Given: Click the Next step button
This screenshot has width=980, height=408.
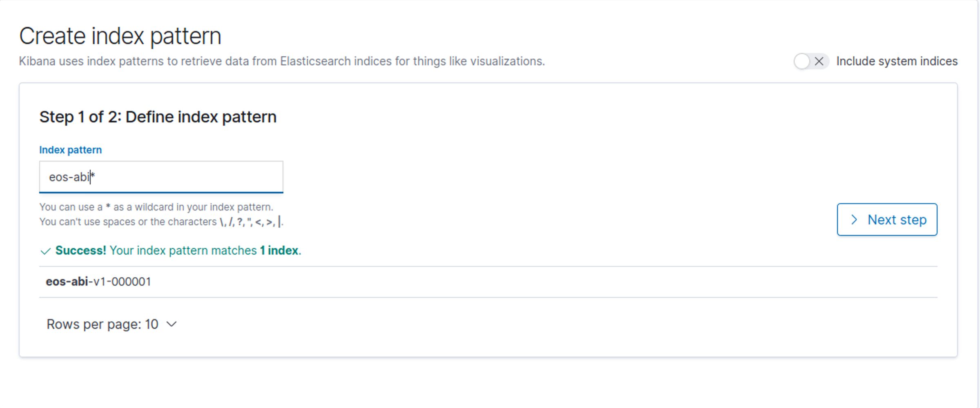Looking at the screenshot, I should point(887,220).
